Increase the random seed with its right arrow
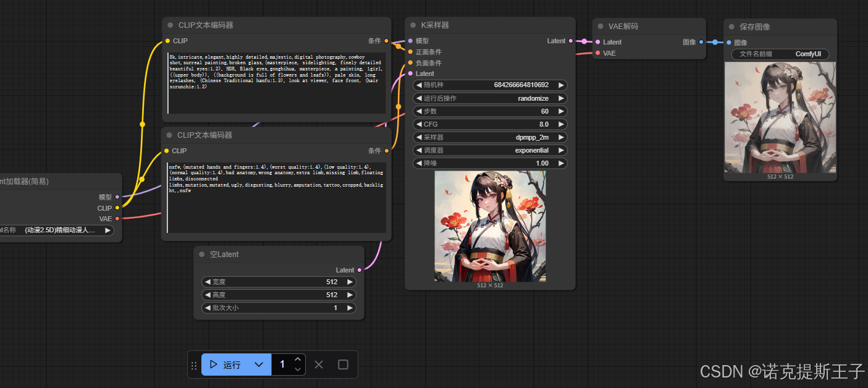The width and height of the screenshot is (868, 388). (x=561, y=85)
